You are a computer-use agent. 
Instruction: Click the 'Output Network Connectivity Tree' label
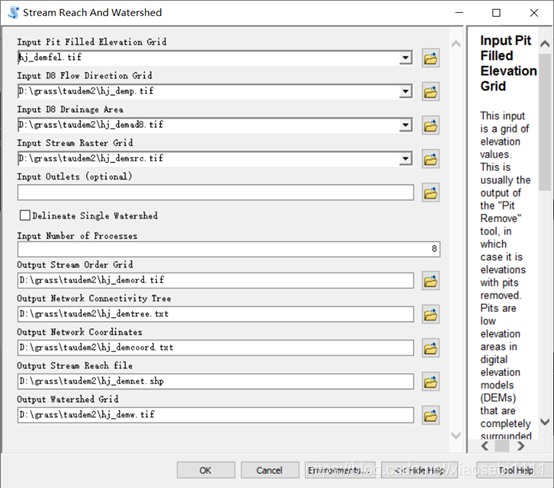[94, 299]
